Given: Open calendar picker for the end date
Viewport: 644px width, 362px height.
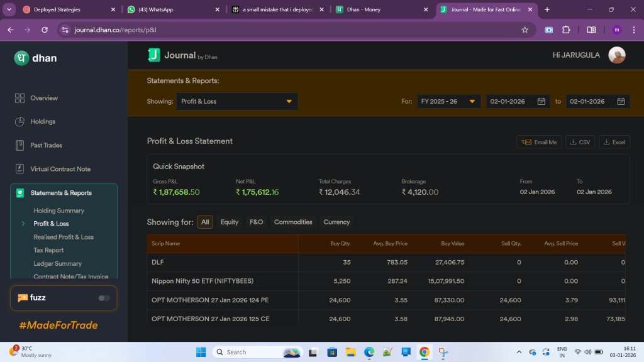Looking at the screenshot, I should (621, 102).
